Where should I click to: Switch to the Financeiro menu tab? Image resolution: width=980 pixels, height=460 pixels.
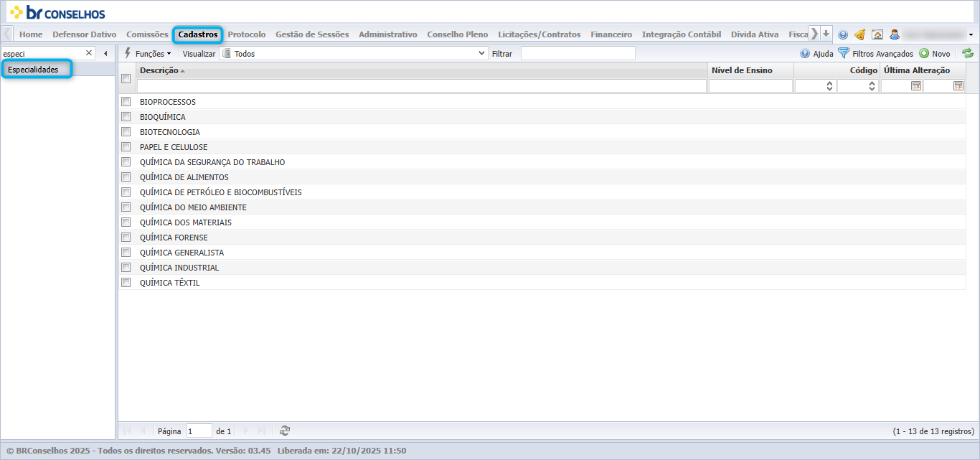[611, 34]
